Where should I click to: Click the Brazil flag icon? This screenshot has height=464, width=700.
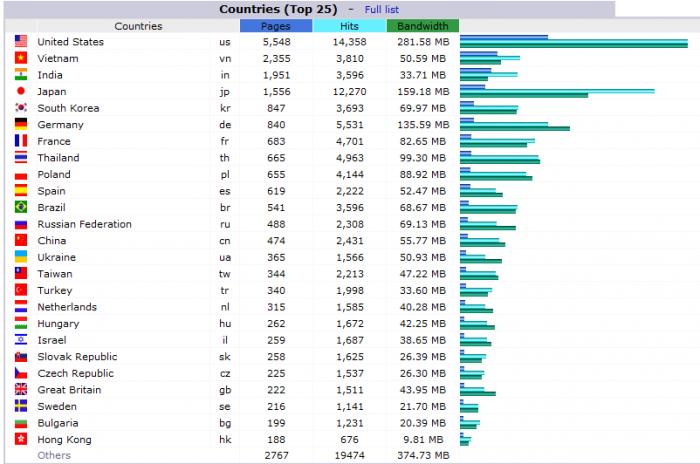pos(21,207)
